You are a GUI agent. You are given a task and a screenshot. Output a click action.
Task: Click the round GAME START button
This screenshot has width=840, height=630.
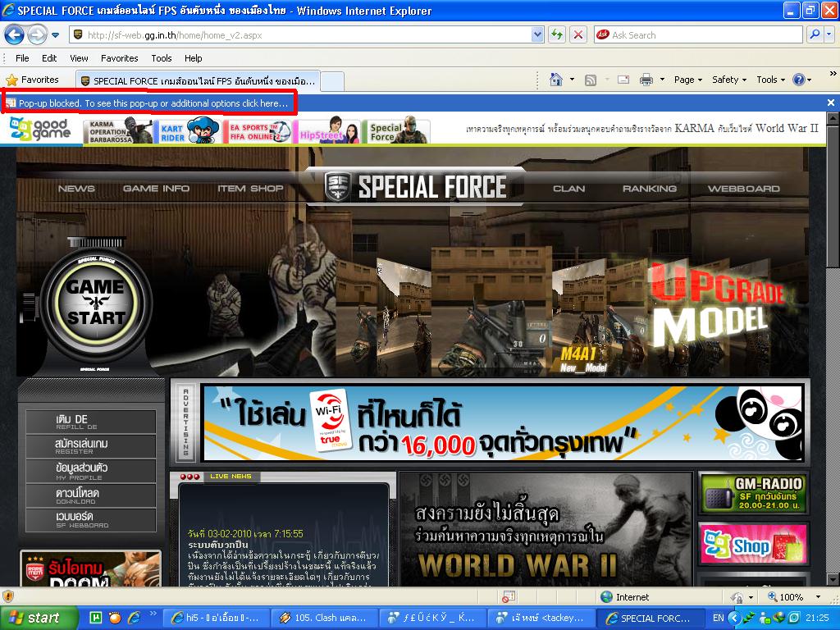pyautogui.click(x=96, y=304)
